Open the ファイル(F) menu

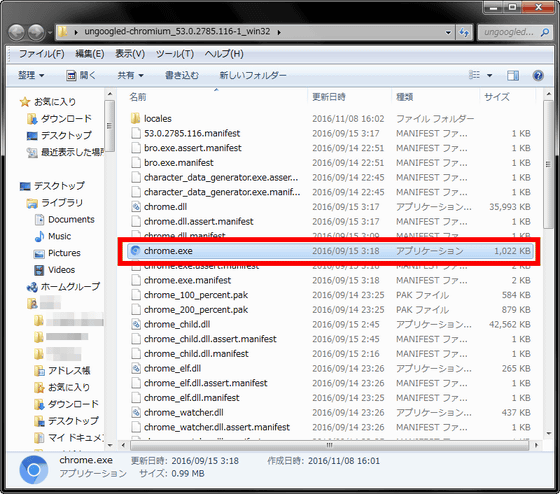click(x=41, y=54)
